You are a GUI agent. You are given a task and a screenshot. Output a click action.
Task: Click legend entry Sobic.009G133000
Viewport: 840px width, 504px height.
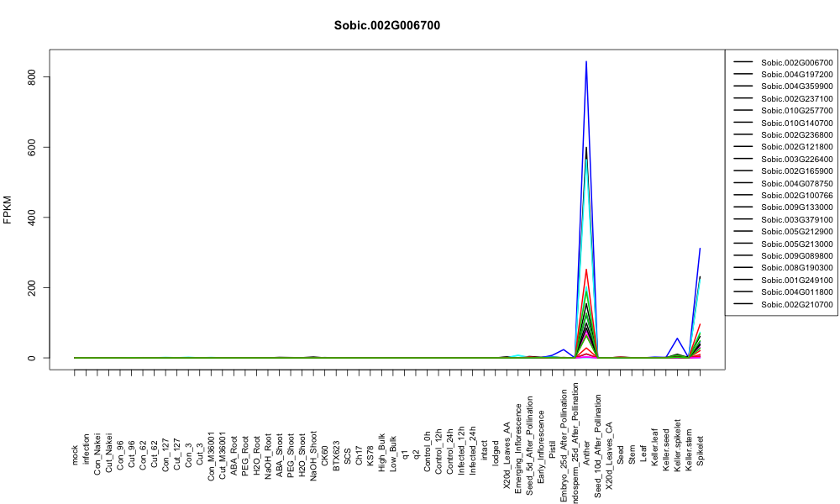point(797,207)
